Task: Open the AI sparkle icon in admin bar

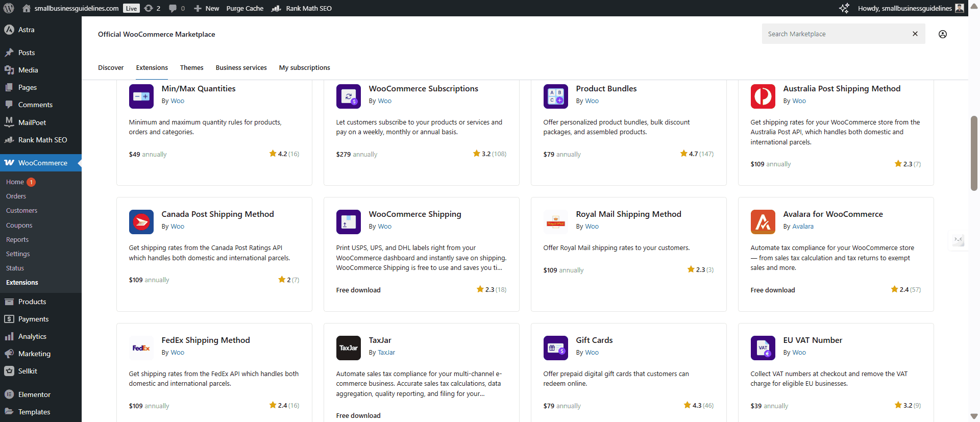Action: [844, 8]
